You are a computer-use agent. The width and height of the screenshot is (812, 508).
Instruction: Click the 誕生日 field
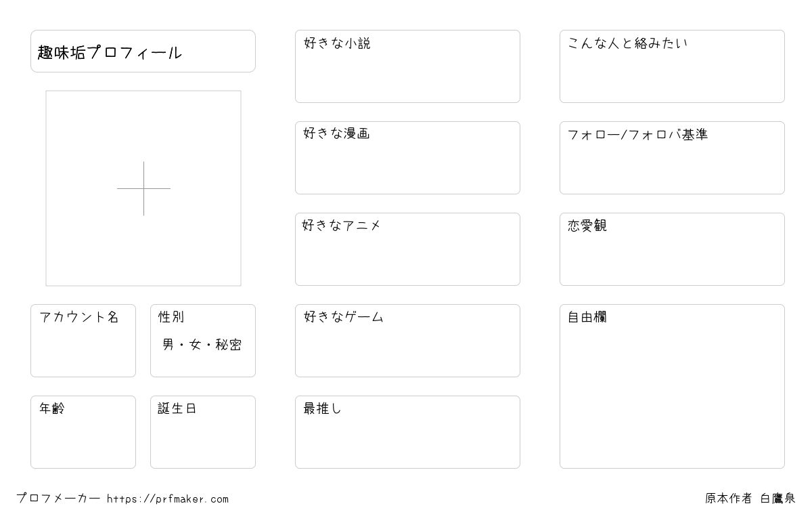point(203,432)
